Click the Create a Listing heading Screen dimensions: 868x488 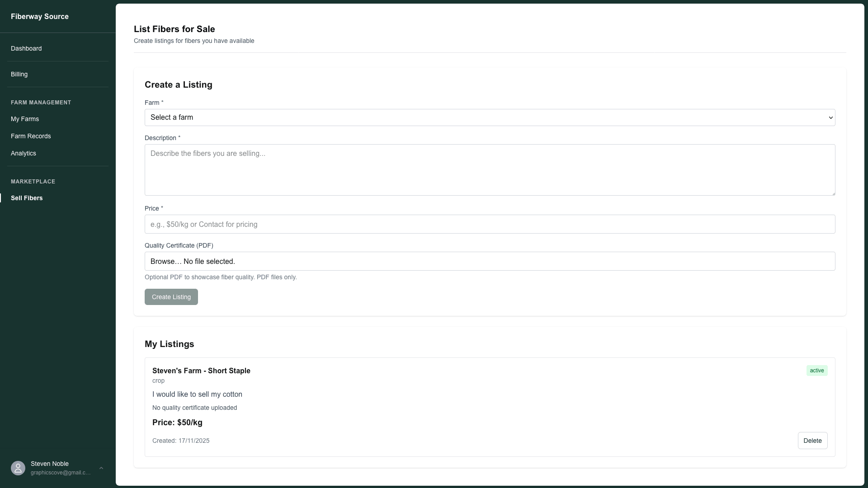tap(178, 84)
